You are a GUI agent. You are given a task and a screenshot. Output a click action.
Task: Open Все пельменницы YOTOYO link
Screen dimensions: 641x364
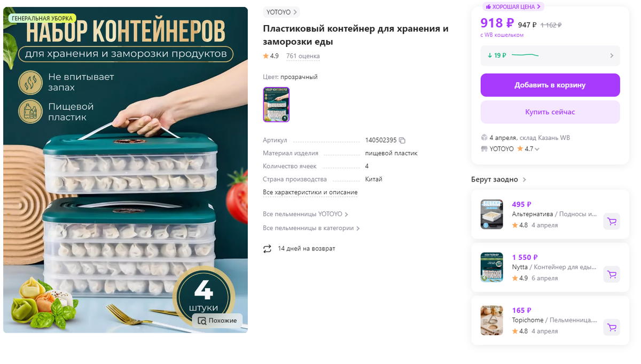[306, 215]
